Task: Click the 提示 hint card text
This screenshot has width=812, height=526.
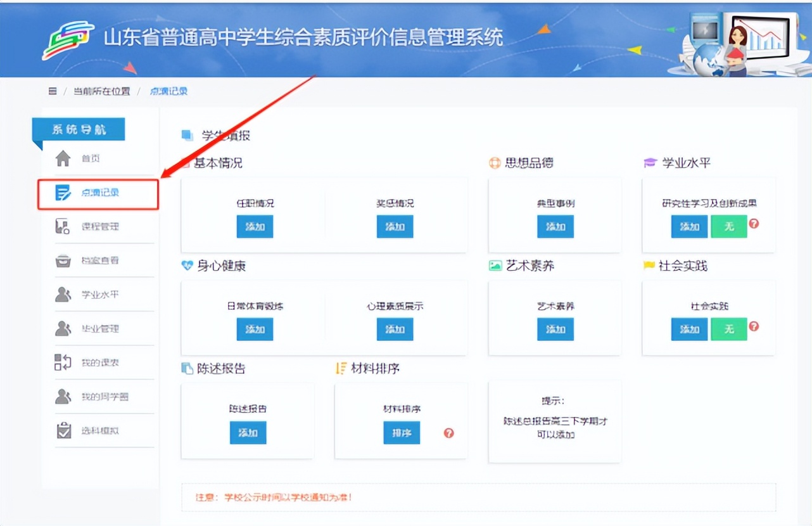Action: tap(555, 418)
